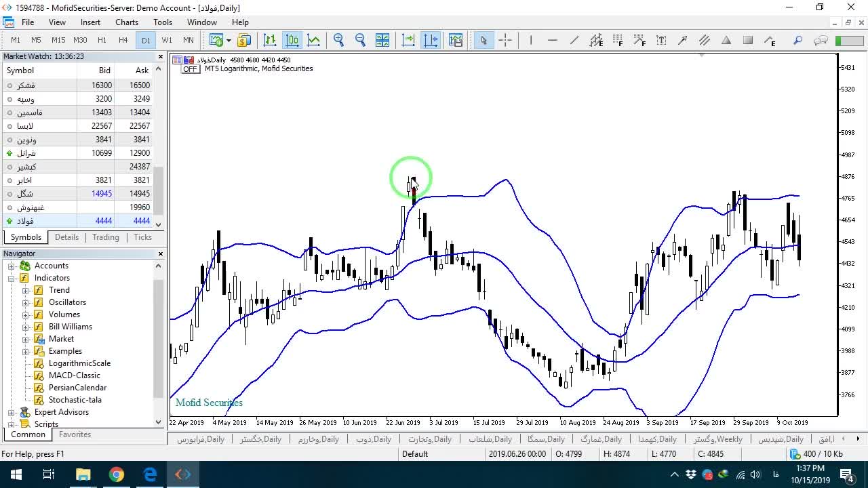Open the File menu
The width and height of the screenshot is (868, 488).
[x=28, y=22]
